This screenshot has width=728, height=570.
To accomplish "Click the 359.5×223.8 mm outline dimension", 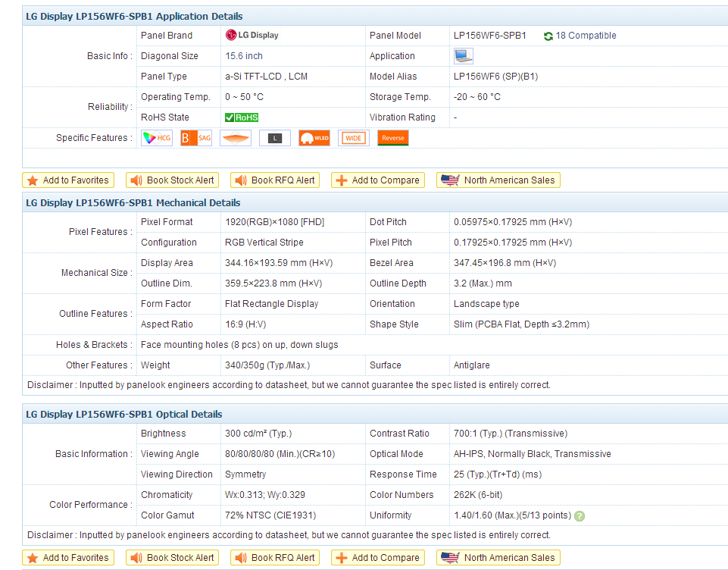I will pos(273,283).
